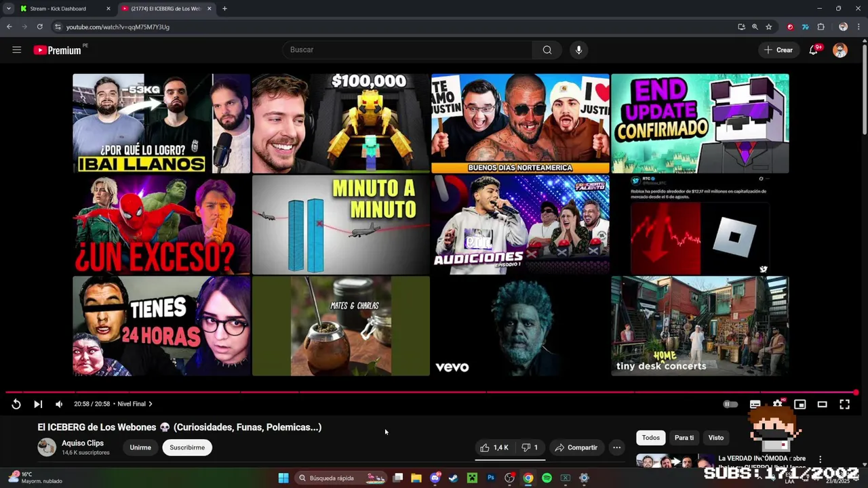Expand the Nivel Final chapter list
868x488 pixels.
[x=135, y=404]
